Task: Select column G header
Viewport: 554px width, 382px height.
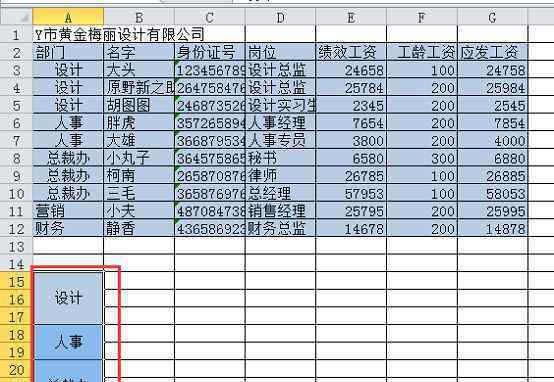Action: click(492, 17)
